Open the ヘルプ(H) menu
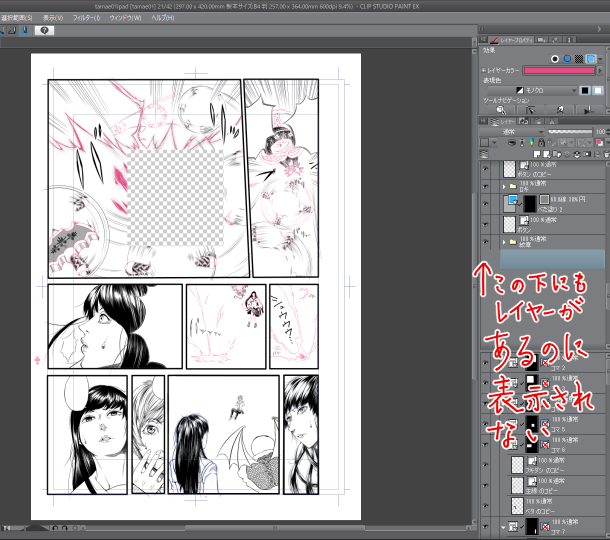610x540 pixels. 163,18
